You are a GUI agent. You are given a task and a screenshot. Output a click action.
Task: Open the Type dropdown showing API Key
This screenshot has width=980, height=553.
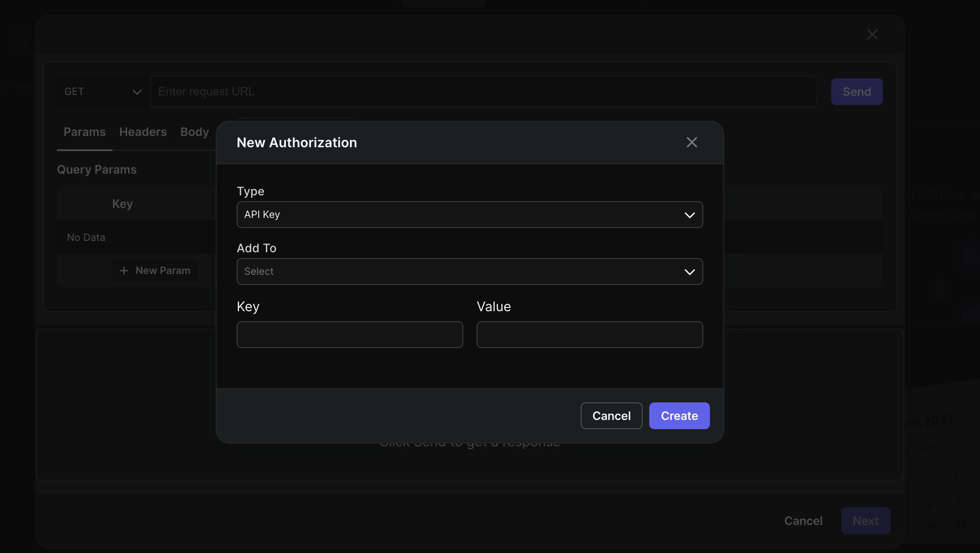[x=470, y=215]
